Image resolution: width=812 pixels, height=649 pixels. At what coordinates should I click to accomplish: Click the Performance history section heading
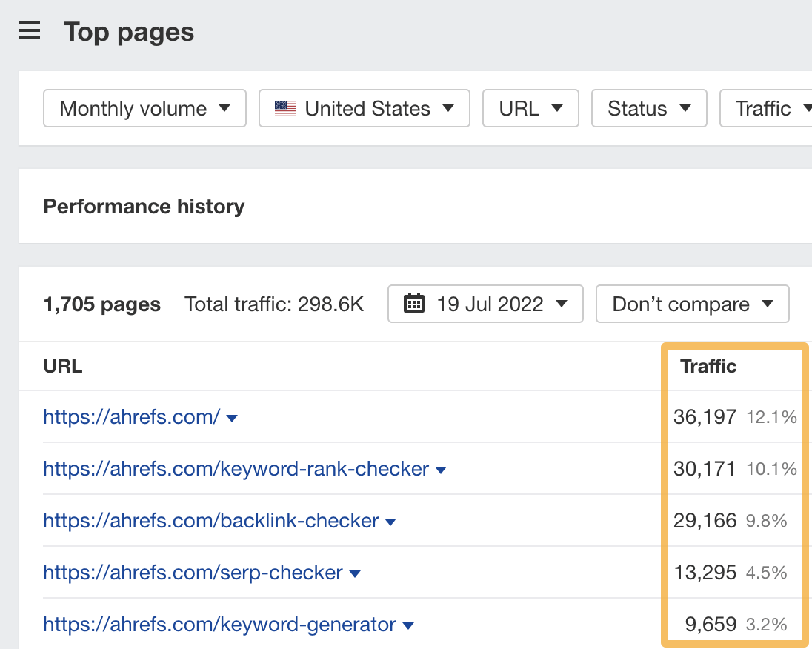[x=144, y=207]
